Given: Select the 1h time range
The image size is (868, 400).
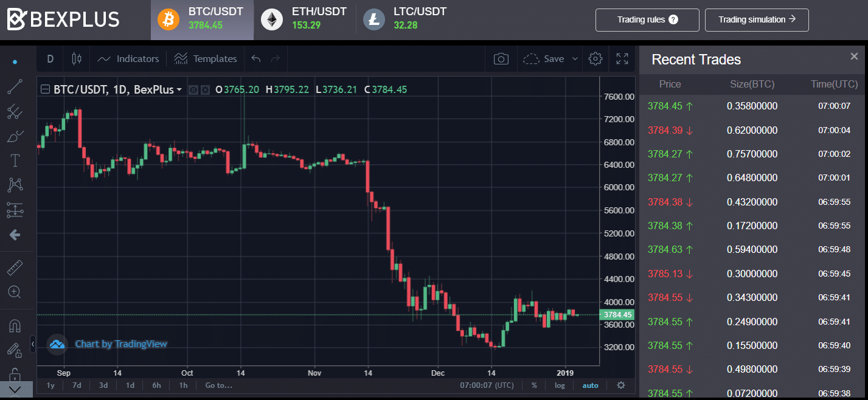Looking at the screenshot, I should click(183, 385).
